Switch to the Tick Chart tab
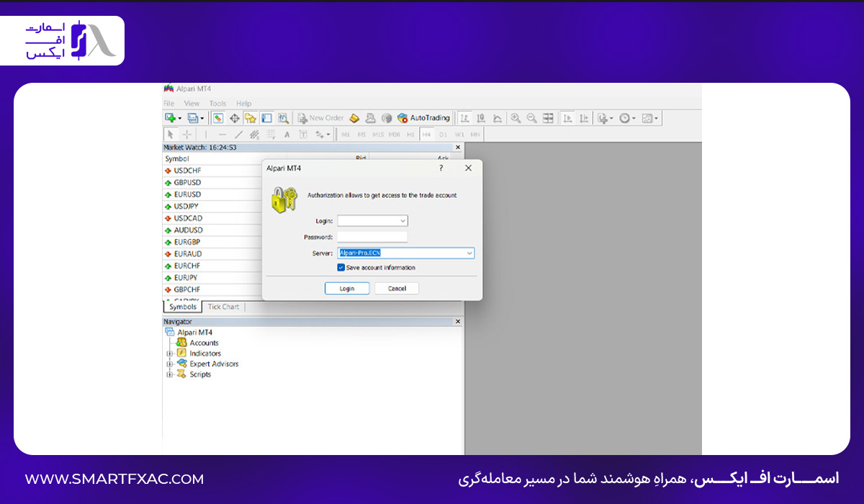The height and width of the screenshot is (504, 864). click(x=223, y=307)
